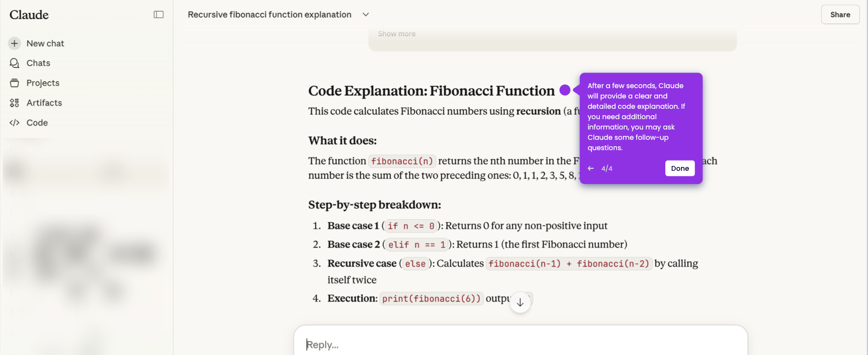
Task: Click the heading 'Code Explanation: Fibonacci Function'
Action: (x=432, y=91)
